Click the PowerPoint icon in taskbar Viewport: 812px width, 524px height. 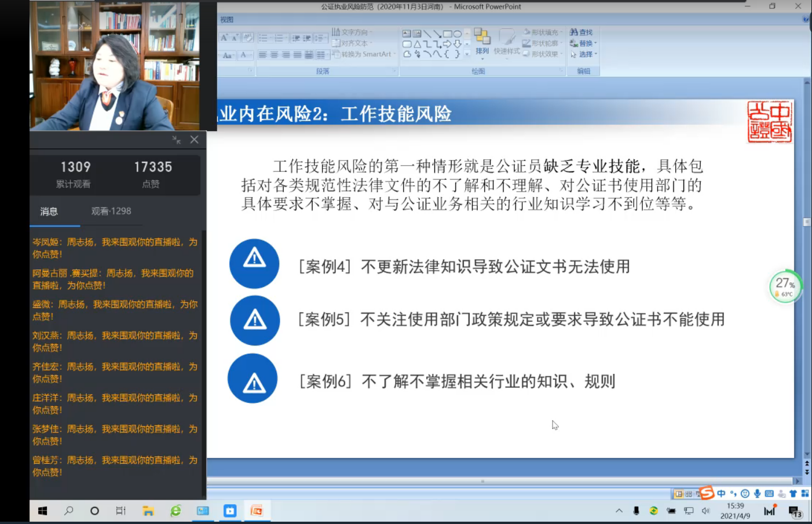coord(257,511)
